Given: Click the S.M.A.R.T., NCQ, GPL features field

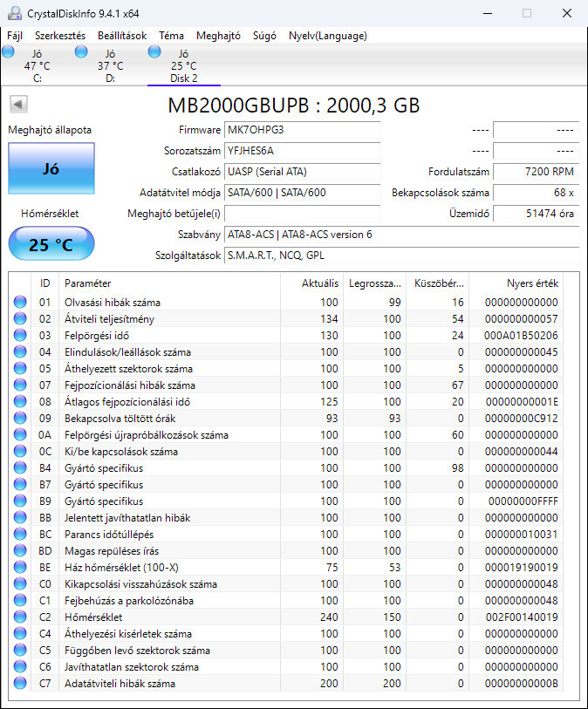Looking at the screenshot, I should point(401,256).
